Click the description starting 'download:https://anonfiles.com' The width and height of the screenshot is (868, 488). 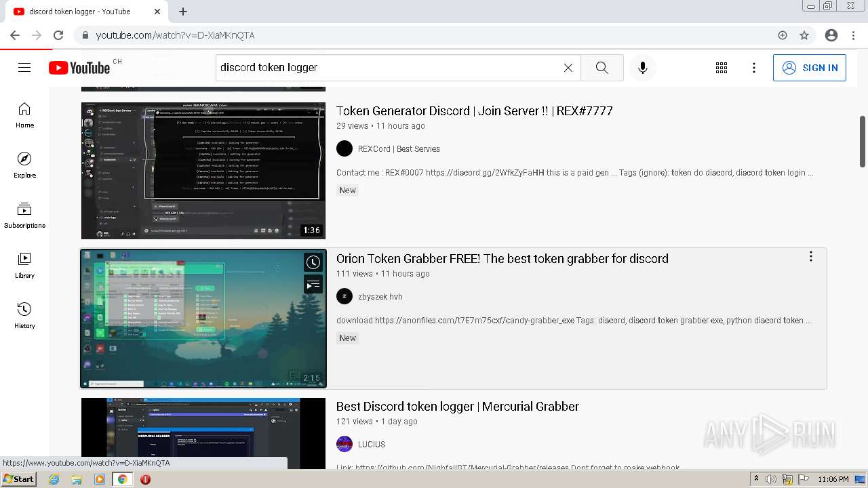574,321
